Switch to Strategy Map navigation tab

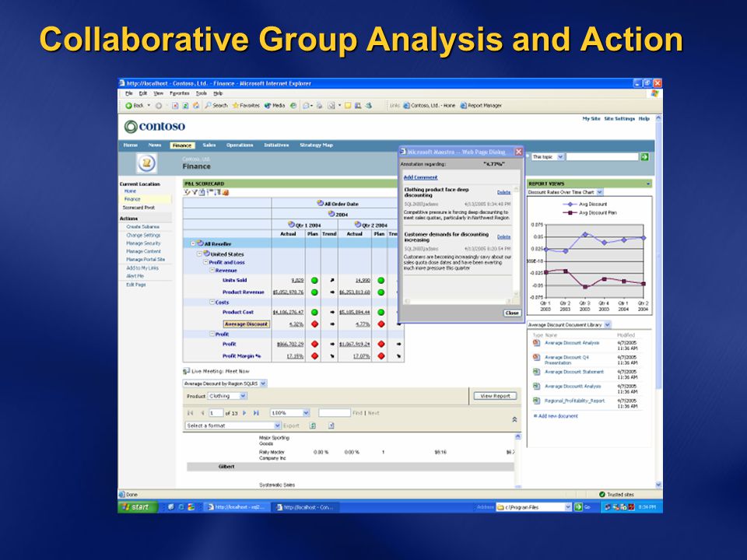[x=317, y=145]
